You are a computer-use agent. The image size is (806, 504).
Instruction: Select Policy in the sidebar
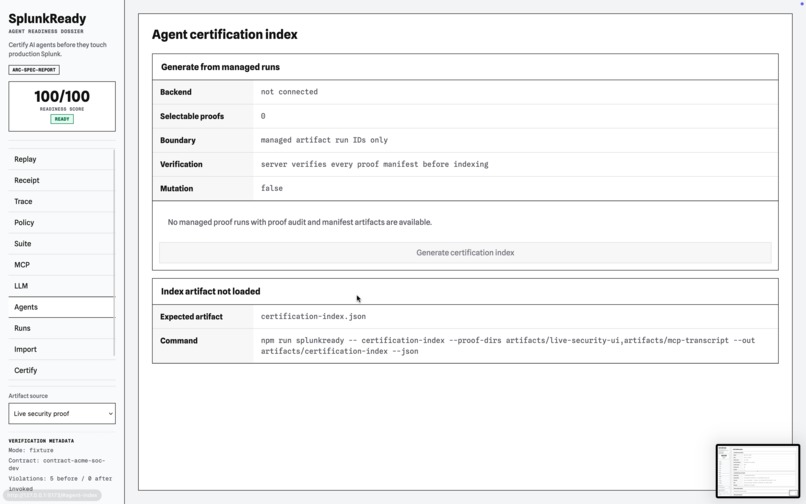[61, 223]
